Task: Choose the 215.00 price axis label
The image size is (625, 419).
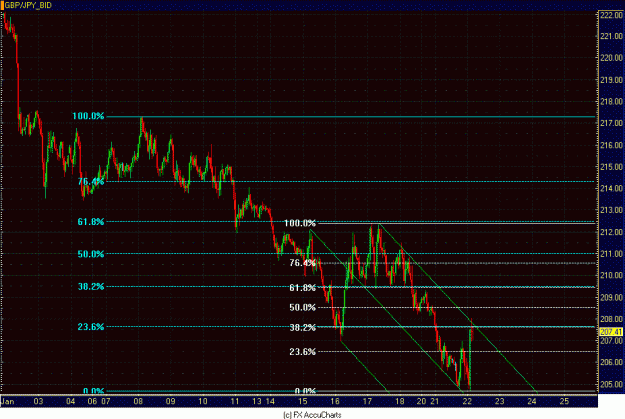Action: tap(611, 167)
